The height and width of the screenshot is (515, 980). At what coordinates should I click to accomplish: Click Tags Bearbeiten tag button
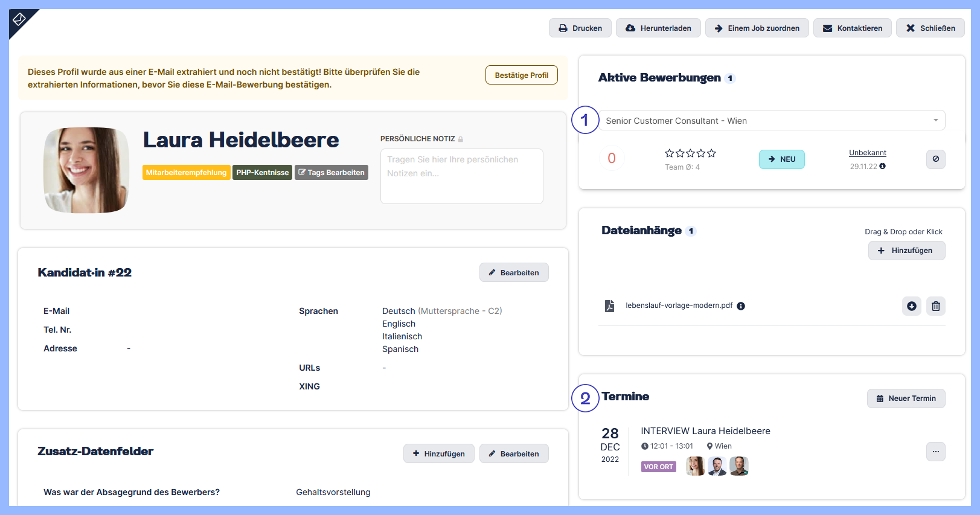pos(331,173)
